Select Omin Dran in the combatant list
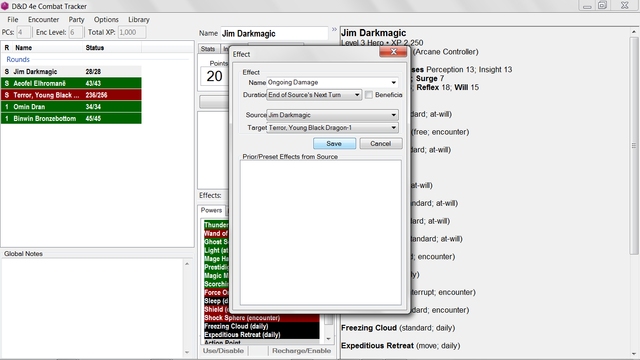Screen dimensions: 640x360 tap(71, 107)
